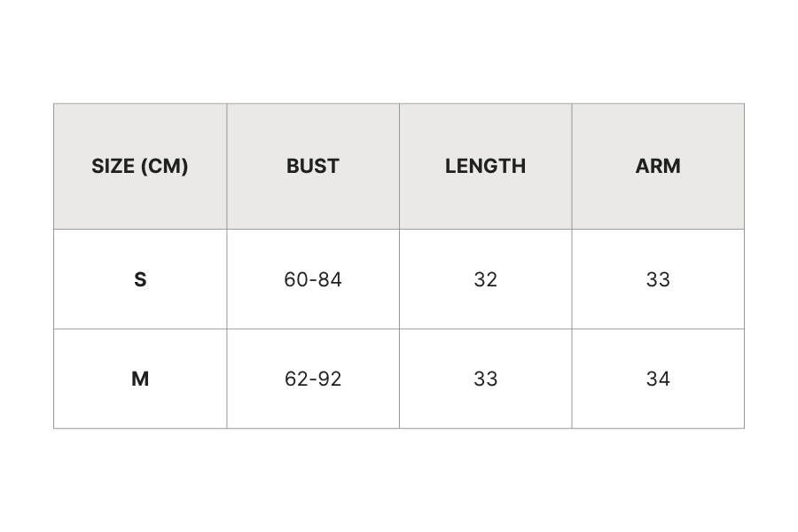Select the BUST column header
The image size is (798, 532).
[313, 167]
